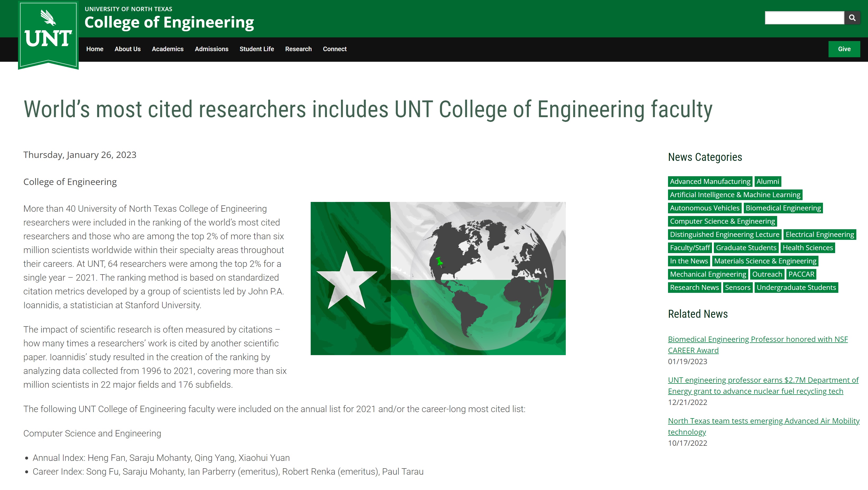Click the Annual Index: Heng Fan list item

click(x=161, y=458)
